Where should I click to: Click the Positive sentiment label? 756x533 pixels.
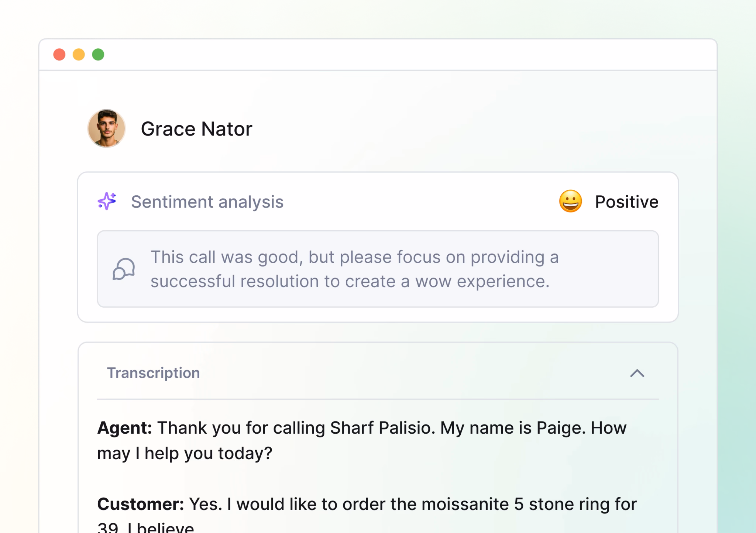coord(626,202)
